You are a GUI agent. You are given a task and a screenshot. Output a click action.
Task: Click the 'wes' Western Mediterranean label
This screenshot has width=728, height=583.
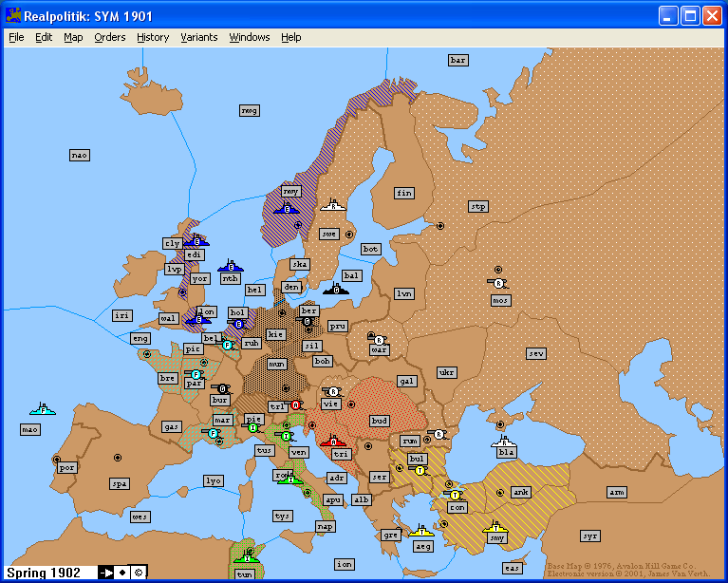tap(140, 517)
